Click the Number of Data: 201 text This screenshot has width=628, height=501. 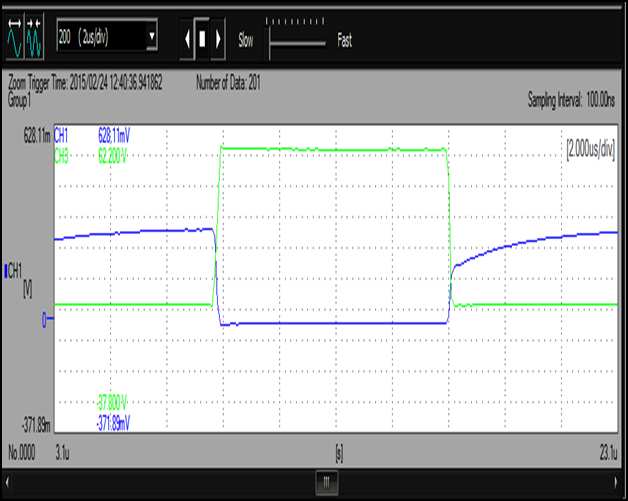[228, 83]
